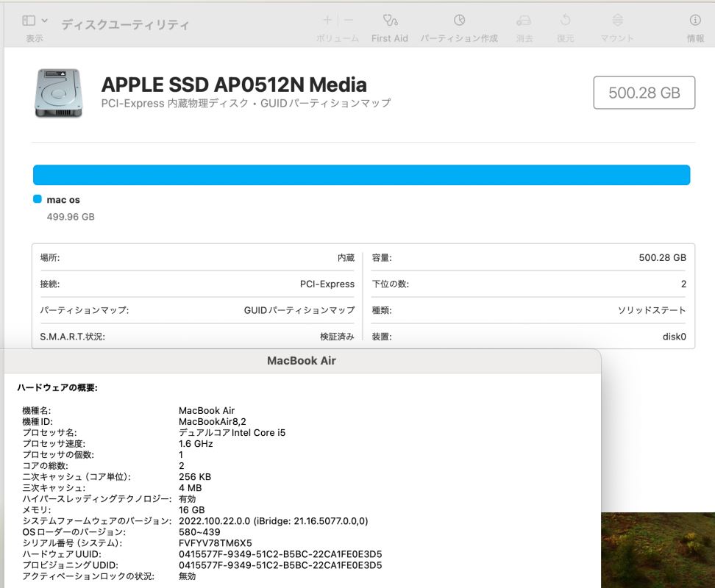Screen dimensions: 715x588
Task: Click the S.M.A.R.T.状況 row
Action: tap(196, 337)
